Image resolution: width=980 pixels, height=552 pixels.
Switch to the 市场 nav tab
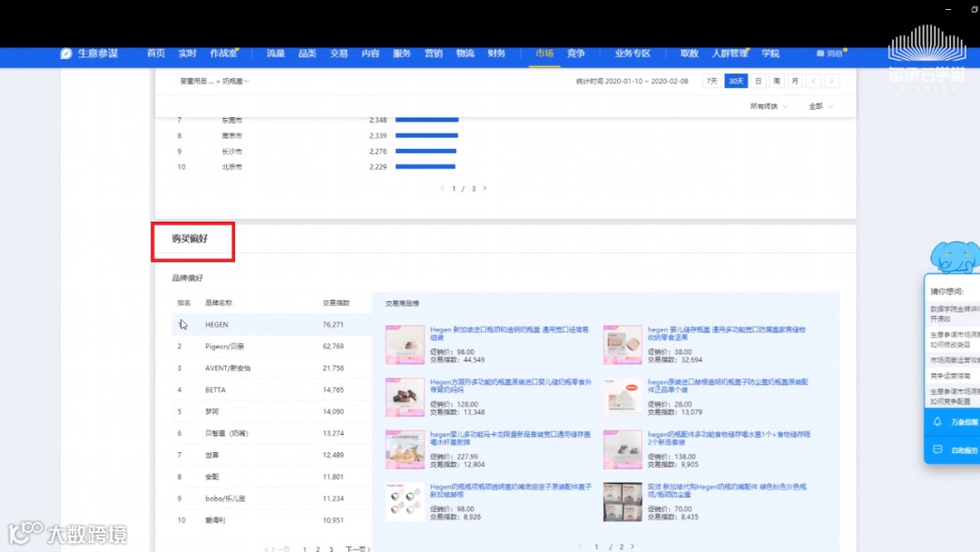coord(544,54)
